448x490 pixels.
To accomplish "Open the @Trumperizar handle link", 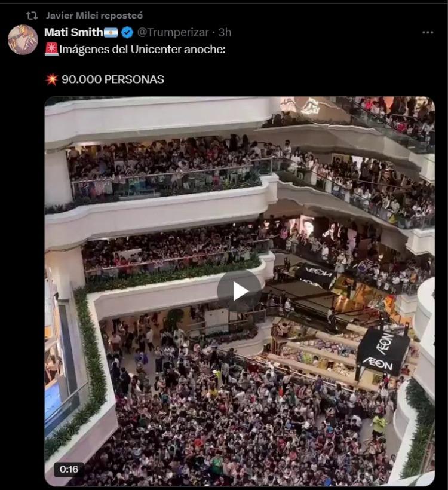I will click(x=173, y=32).
